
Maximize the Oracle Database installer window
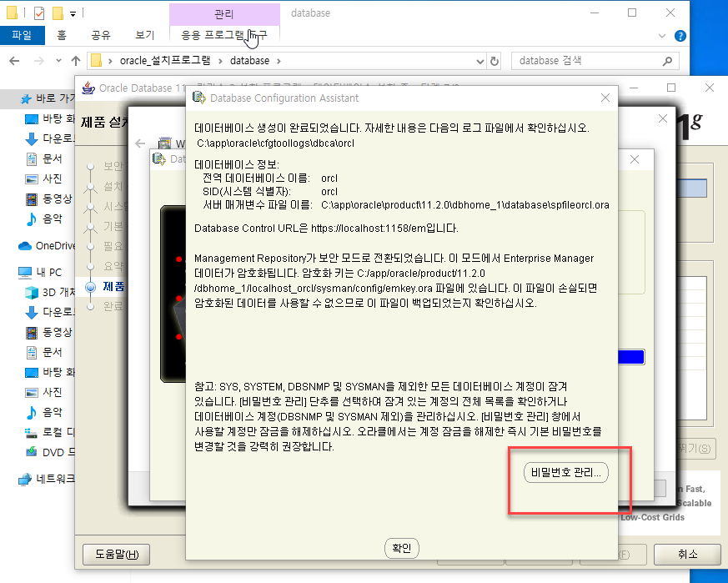pyautogui.click(x=671, y=88)
